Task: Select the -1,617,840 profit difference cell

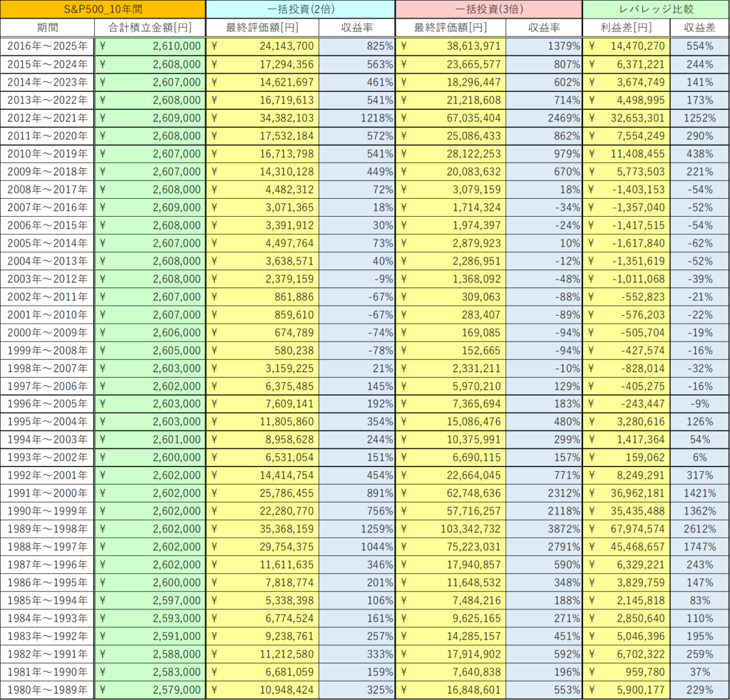Action: pyautogui.click(x=627, y=242)
